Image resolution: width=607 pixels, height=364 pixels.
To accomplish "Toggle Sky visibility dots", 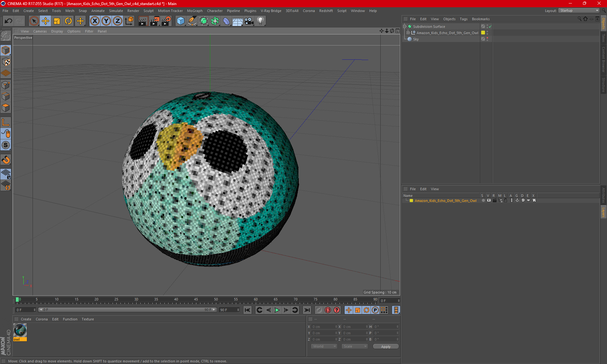I will [x=487, y=39].
